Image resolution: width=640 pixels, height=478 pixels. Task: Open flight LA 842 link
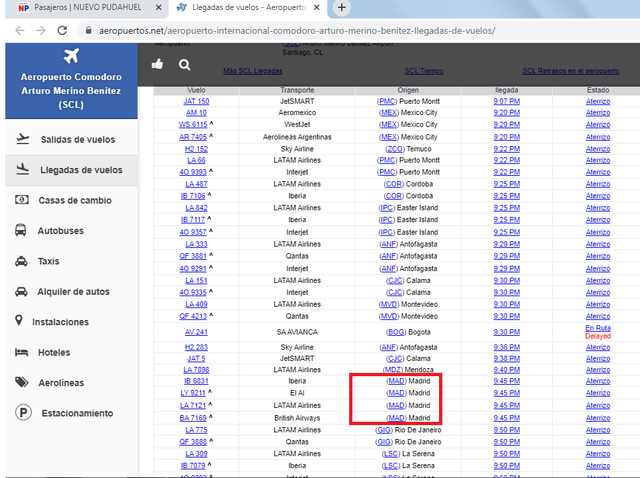(196, 208)
